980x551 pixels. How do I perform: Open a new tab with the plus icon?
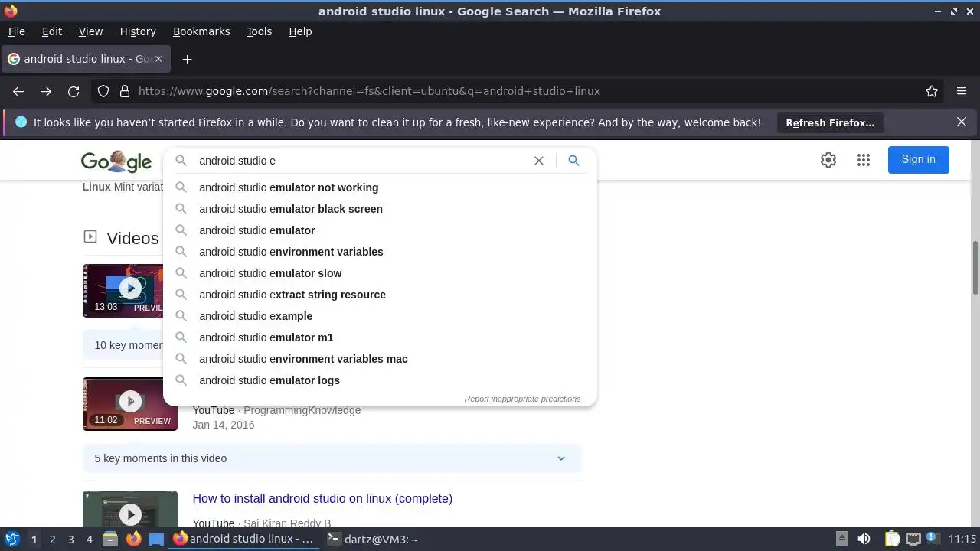pos(187,59)
